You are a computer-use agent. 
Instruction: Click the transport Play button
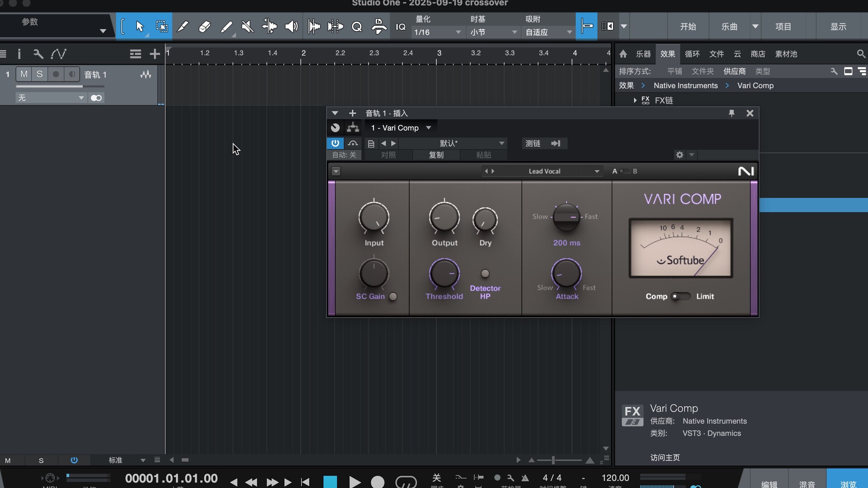354,482
